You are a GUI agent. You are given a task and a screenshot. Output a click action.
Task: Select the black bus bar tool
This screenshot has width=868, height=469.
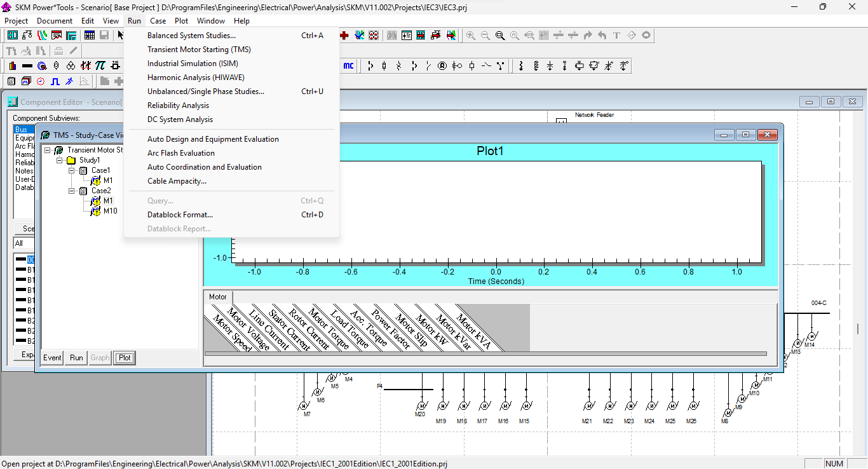[x=27, y=65]
